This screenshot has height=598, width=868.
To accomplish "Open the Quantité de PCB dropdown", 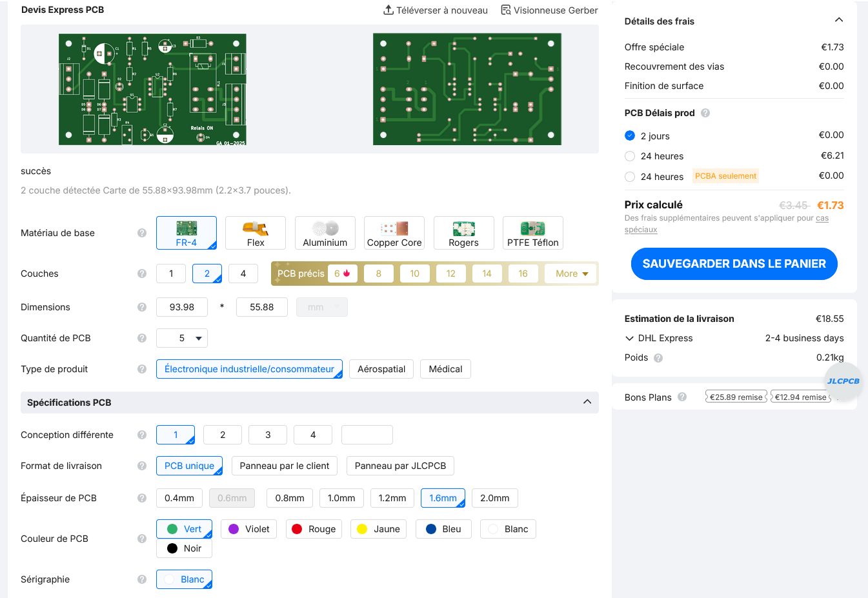I will 182,338.
